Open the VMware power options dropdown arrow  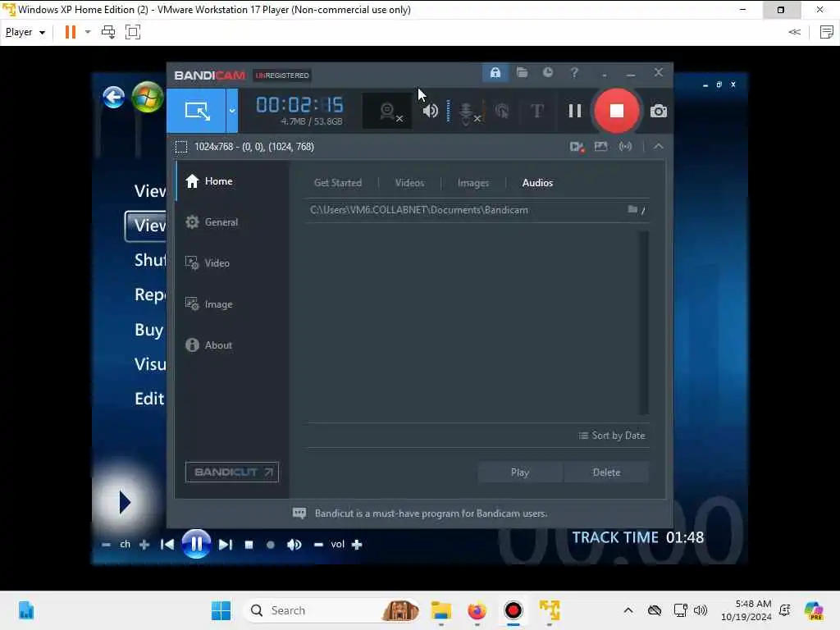tap(88, 32)
